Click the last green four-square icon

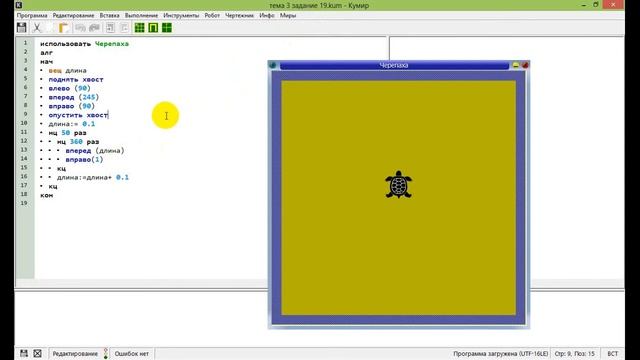(167, 27)
